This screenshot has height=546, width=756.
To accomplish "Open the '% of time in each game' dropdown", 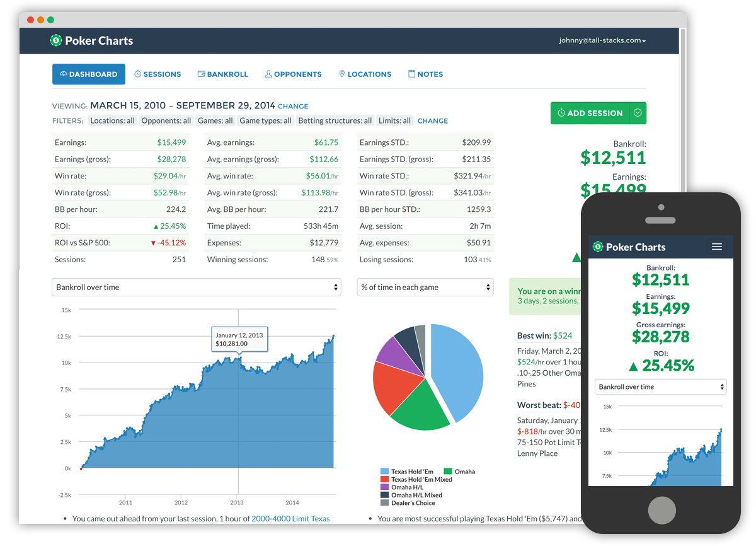I will (425, 287).
